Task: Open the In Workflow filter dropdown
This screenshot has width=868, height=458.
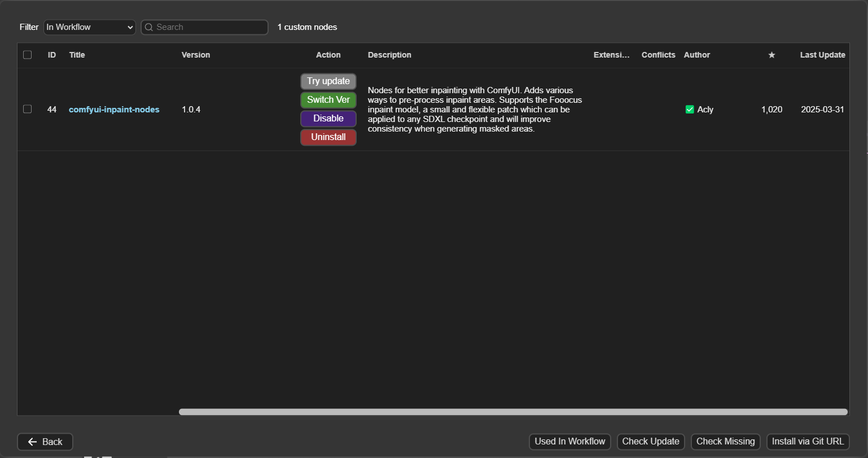Action: point(90,27)
